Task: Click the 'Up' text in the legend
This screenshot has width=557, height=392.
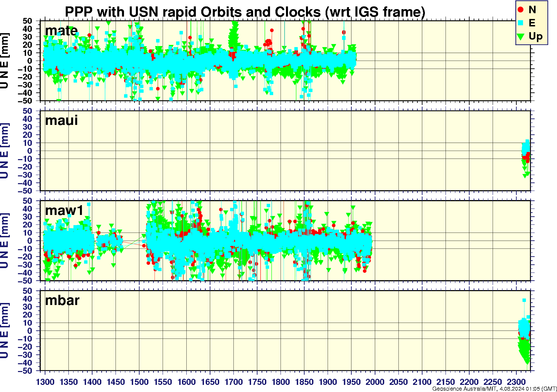Action: click(x=536, y=36)
